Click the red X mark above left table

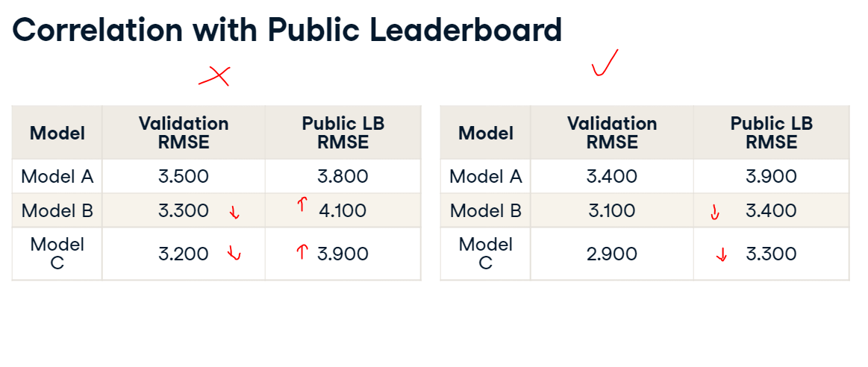(x=215, y=76)
